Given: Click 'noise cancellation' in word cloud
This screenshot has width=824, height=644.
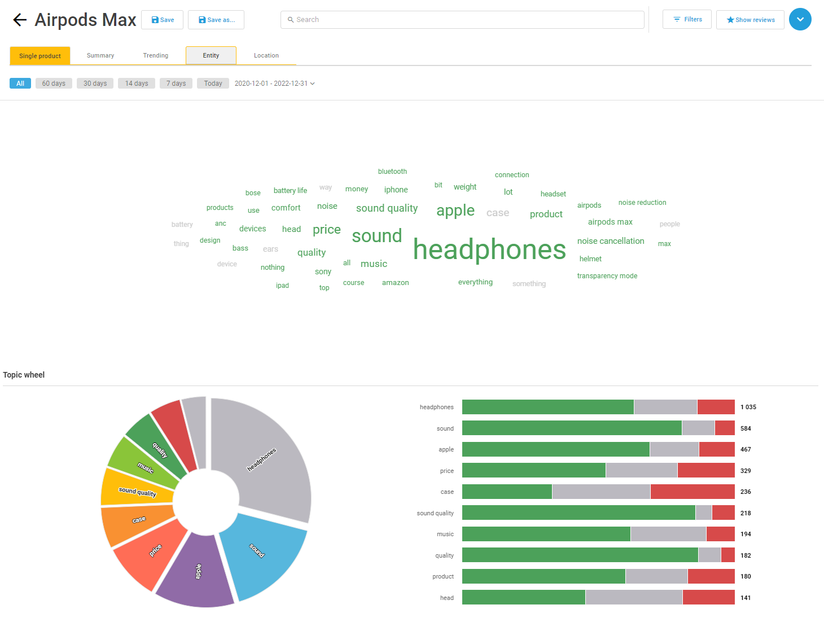Looking at the screenshot, I should [x=611, y=241].
